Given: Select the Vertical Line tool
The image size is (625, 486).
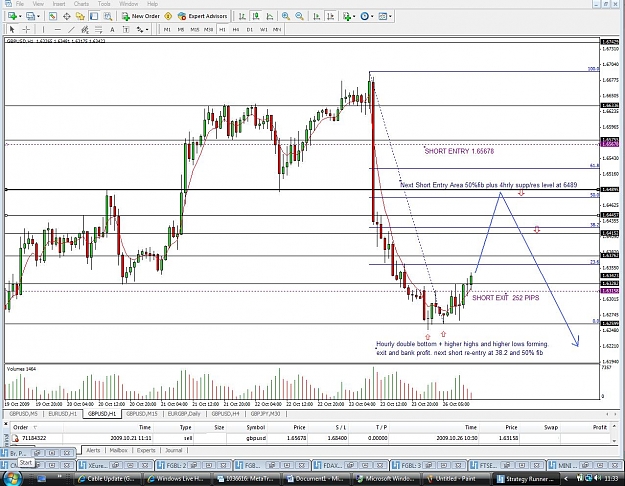Looking at the screenshot, I should (43, 30).
